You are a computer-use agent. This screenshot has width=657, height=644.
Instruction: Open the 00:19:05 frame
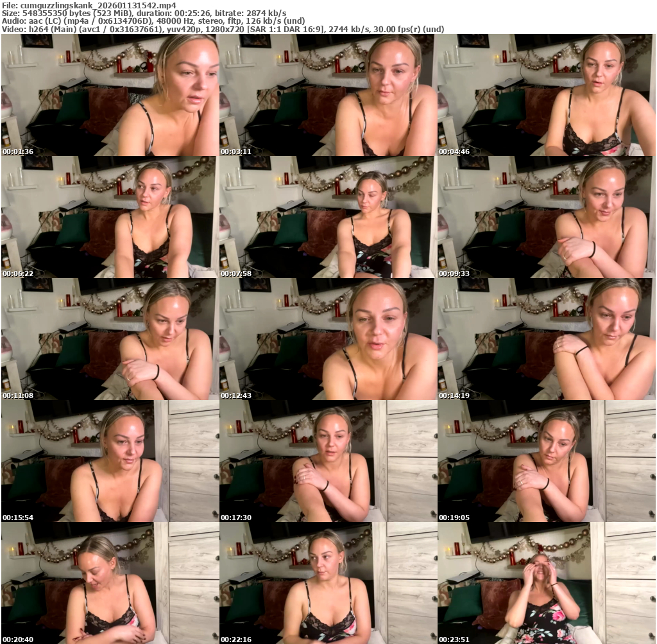point(547,461)
